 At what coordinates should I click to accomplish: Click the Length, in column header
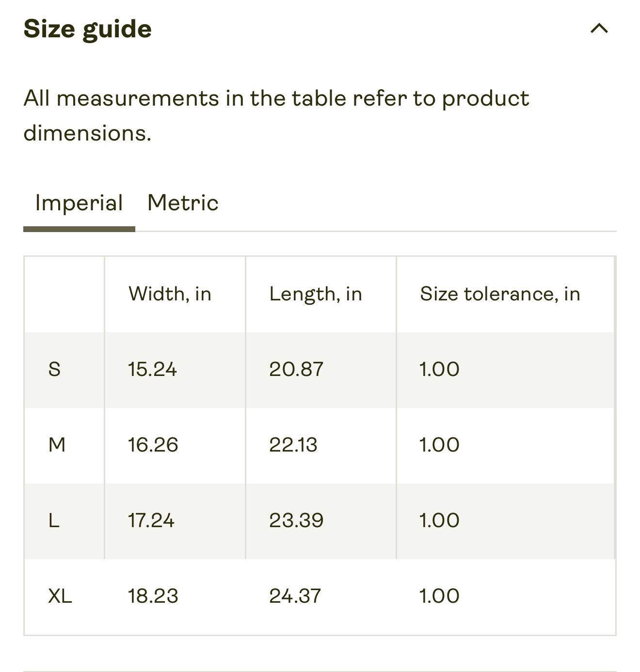click(x=316, y=294)
